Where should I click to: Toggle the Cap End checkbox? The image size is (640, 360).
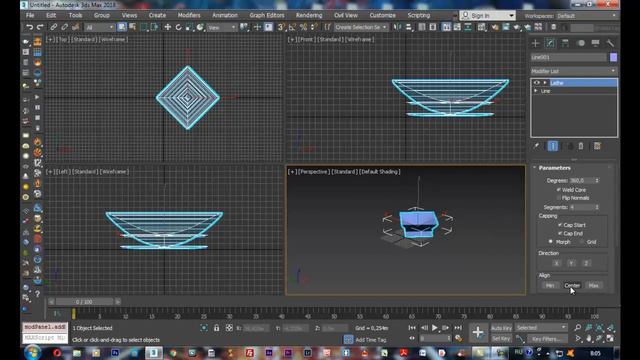[560, 233]
